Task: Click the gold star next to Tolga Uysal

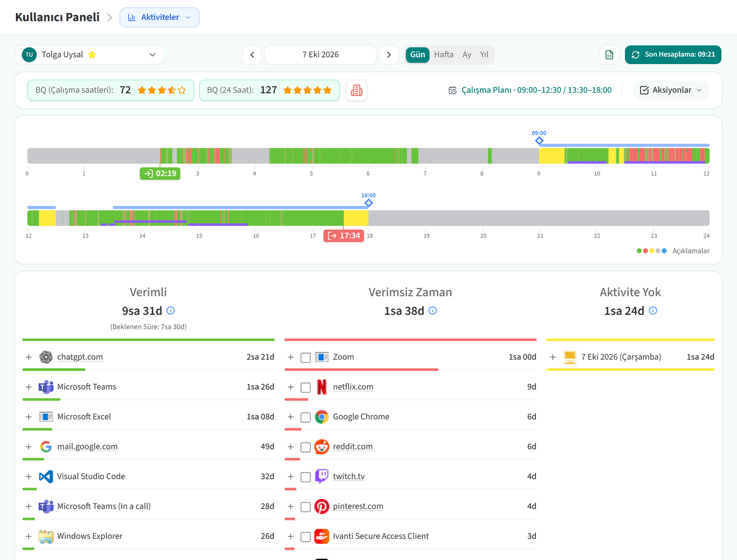Action: pos(92,55)
